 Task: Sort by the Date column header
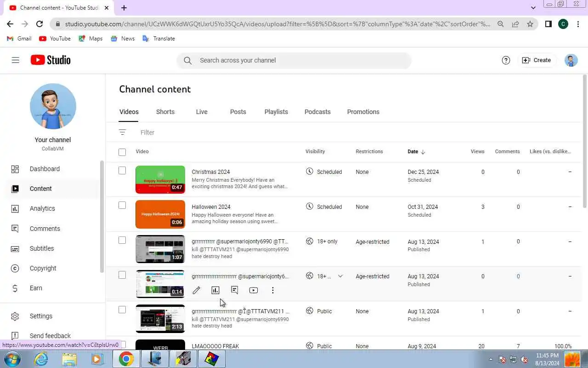click(x=416, y=152)
